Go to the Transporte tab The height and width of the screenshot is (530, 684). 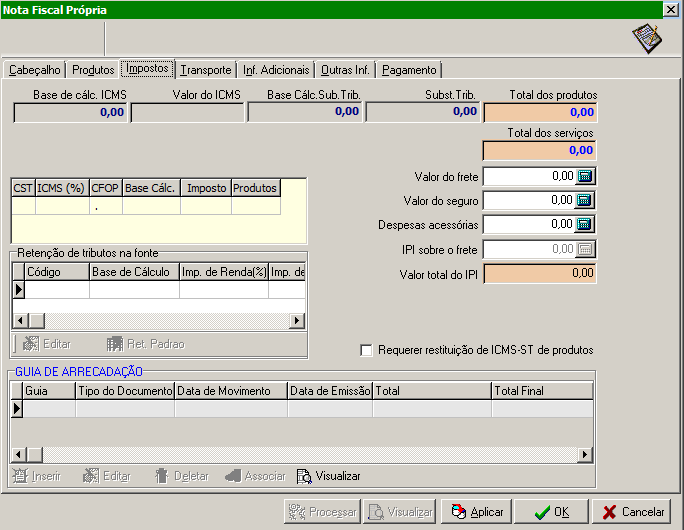pos(206,70)
